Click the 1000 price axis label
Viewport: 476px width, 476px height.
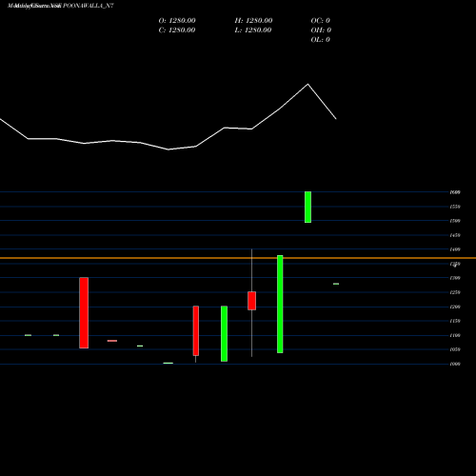coord(455,364)
